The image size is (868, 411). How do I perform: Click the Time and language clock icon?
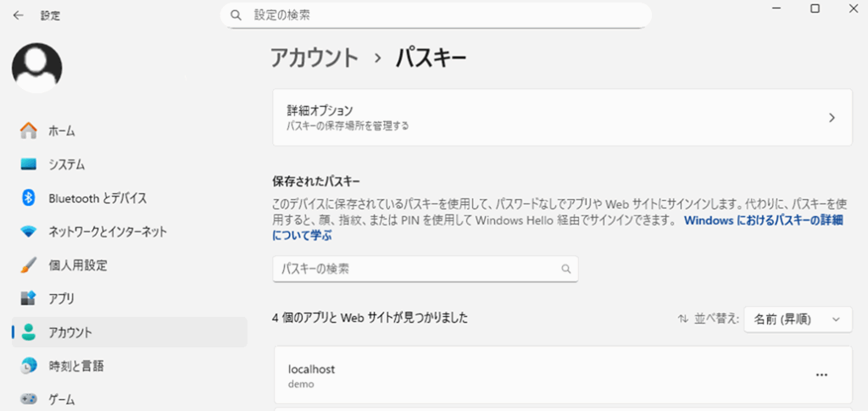(x=29, y=366)
